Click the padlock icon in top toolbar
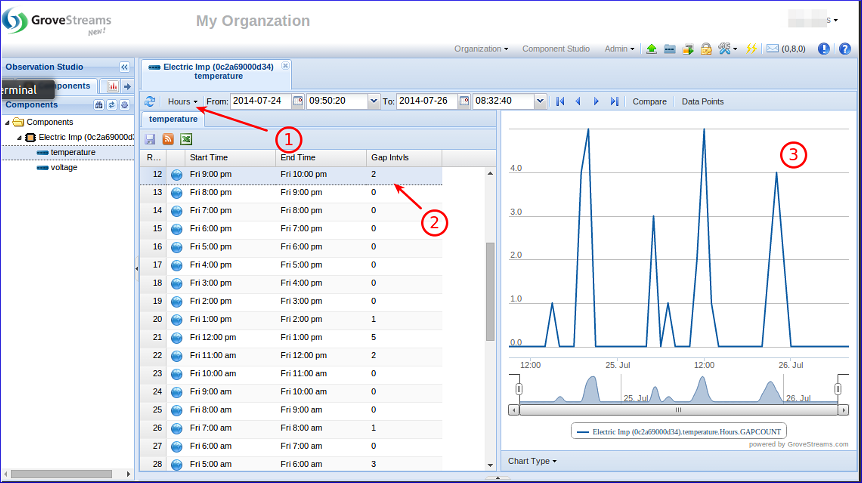Viewport: 862px width, 483px height. 706,48
